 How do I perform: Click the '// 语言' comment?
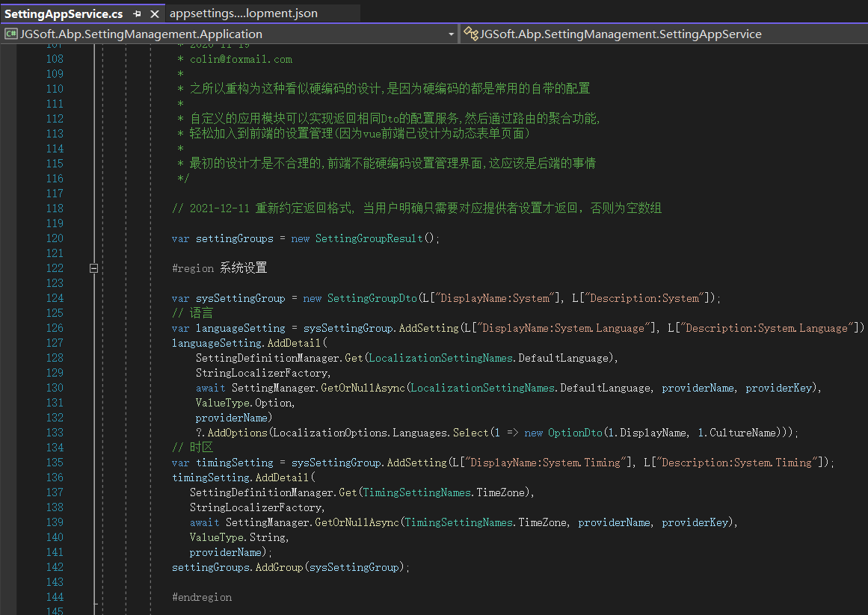193,313
